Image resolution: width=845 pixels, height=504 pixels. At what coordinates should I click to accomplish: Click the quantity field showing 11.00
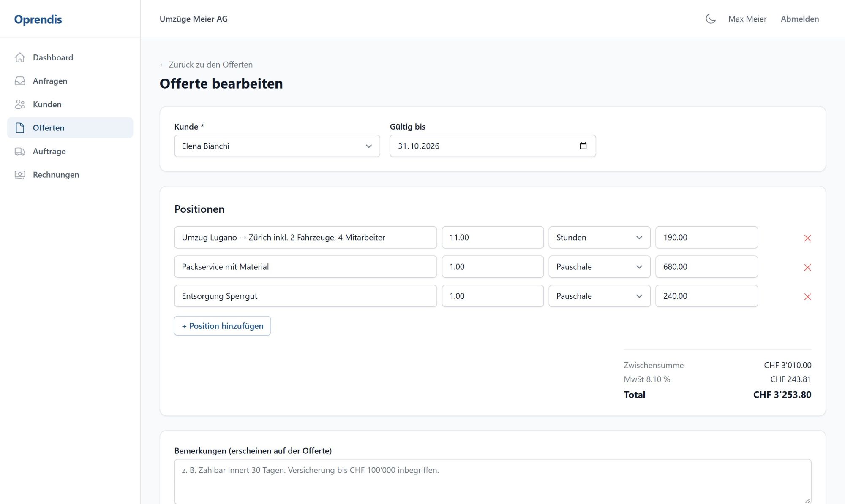tap(493, 237)
